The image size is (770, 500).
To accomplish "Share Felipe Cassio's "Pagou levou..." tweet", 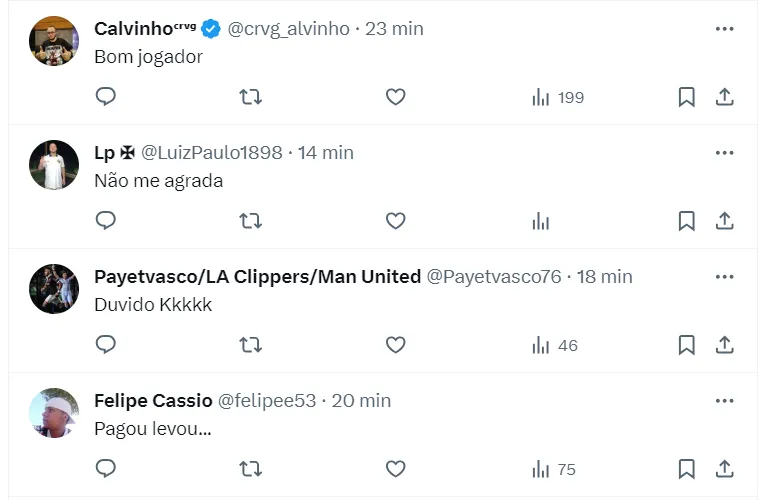I will point(725,469).
